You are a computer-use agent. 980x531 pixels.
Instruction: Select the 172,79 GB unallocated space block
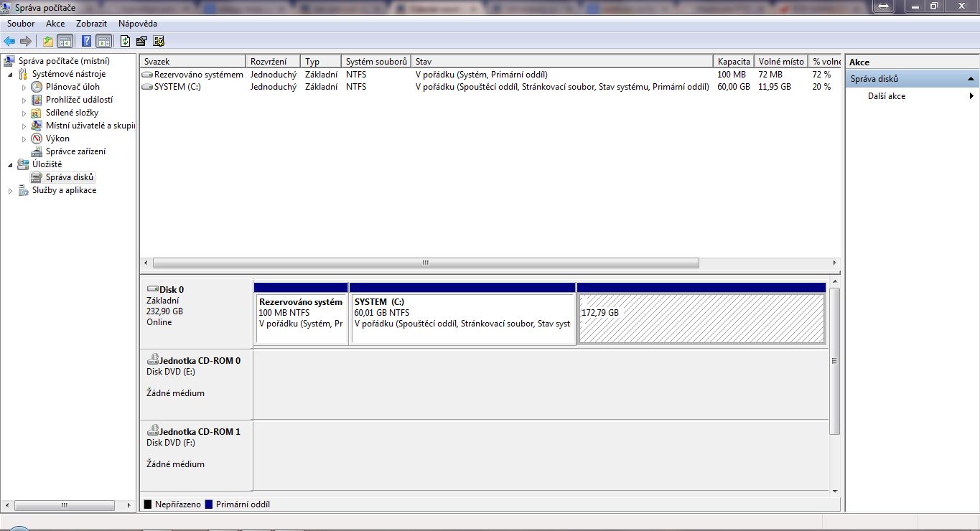click(701, 319)
